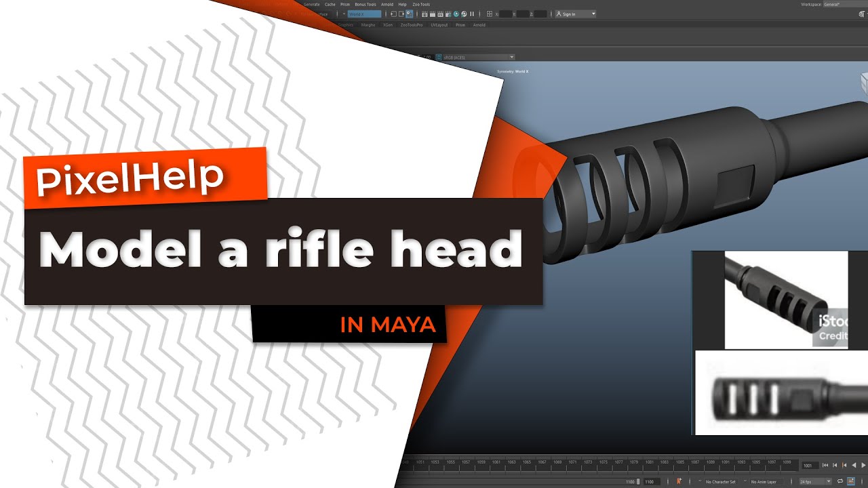Viewport: 868px width, 488px height.
Task: Open the Generate menu
Action: coord(312,4)
